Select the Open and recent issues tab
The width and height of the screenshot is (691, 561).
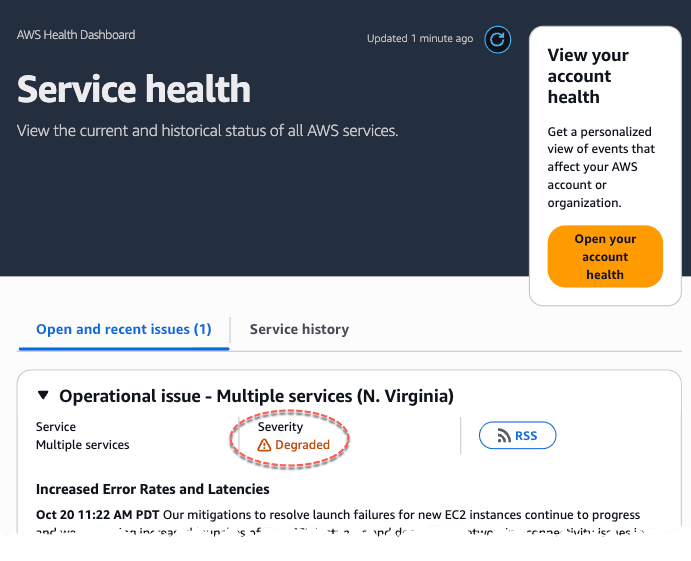(123, 329)
